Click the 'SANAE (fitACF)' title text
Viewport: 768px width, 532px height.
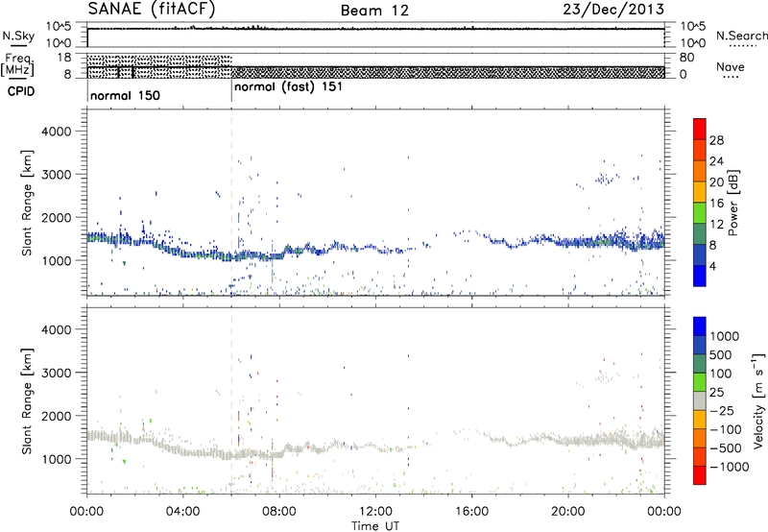[x=152, y=9]
